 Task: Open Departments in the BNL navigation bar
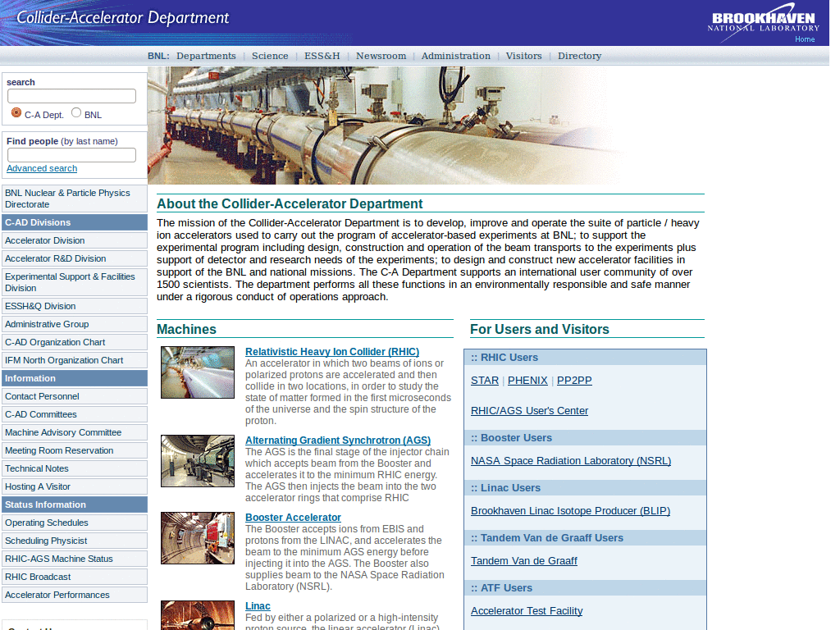click(206, 56)
